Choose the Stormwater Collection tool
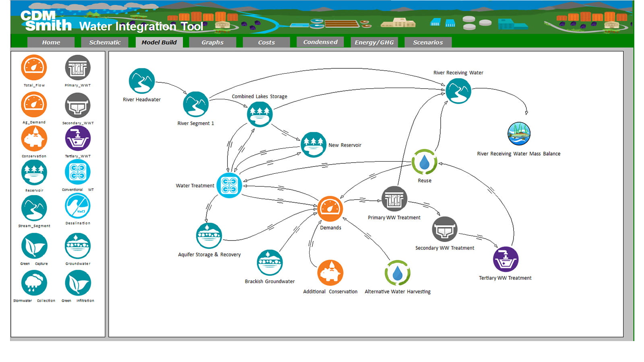The image size is (644, 362). pyautogui.click(x=34, y=283)
